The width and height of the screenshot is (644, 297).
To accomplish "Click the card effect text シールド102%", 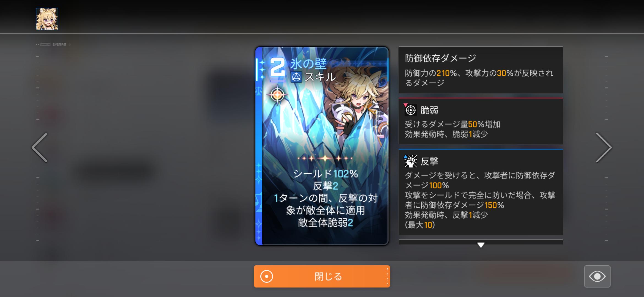I will tap(325, 174).
